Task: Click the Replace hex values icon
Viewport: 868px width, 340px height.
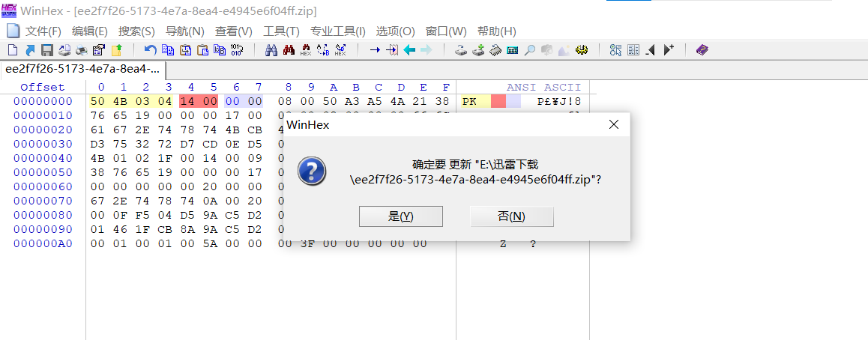Action: 340,49
